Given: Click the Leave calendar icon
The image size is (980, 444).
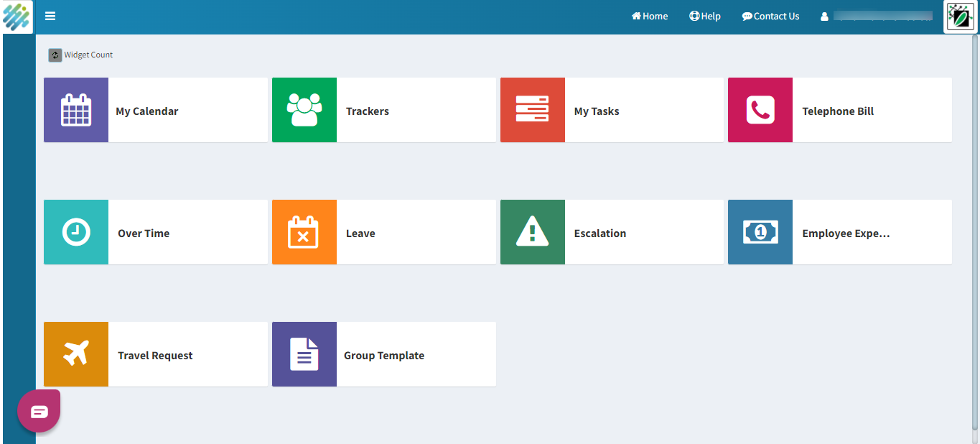Looking at the screenshot, I should [304, 232].
